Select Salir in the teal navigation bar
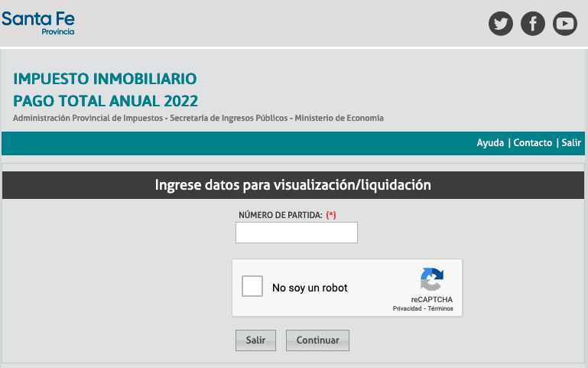 pyautogui.click(x=571, y=143)
